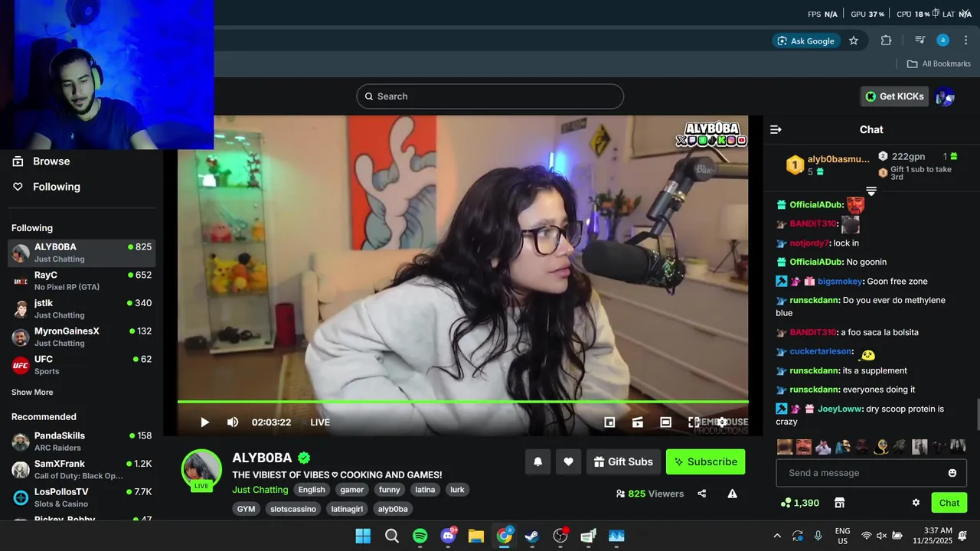Viewport: 980px width, 551px height.
Task: Enter fullscreen using the player icon
Action: 694,422
